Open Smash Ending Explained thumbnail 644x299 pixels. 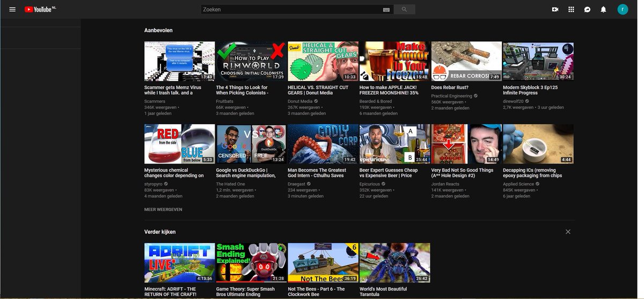251,263
